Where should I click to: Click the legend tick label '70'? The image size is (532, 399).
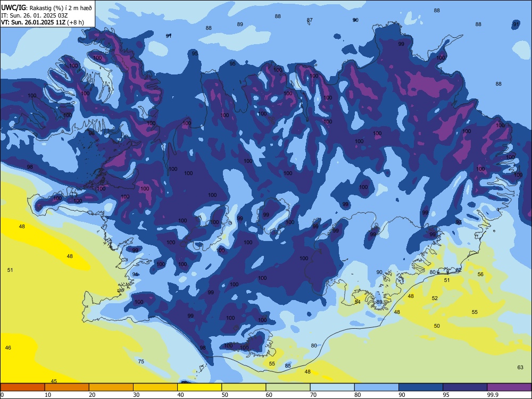click(313, 395)
